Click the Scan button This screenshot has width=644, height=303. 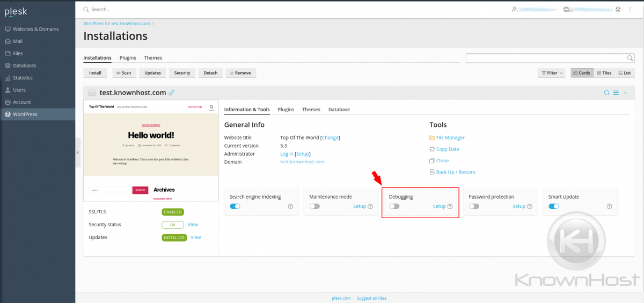click(x=123, y=73)
